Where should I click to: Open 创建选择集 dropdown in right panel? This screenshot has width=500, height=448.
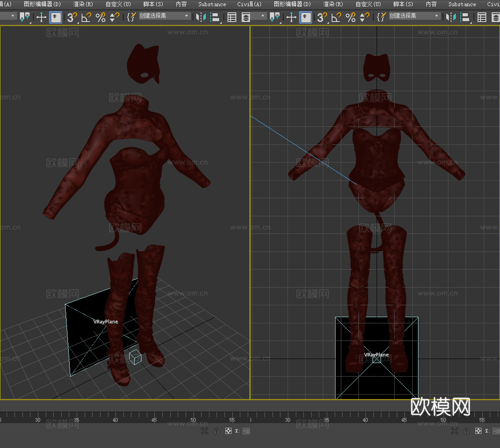tap(414, 16)
